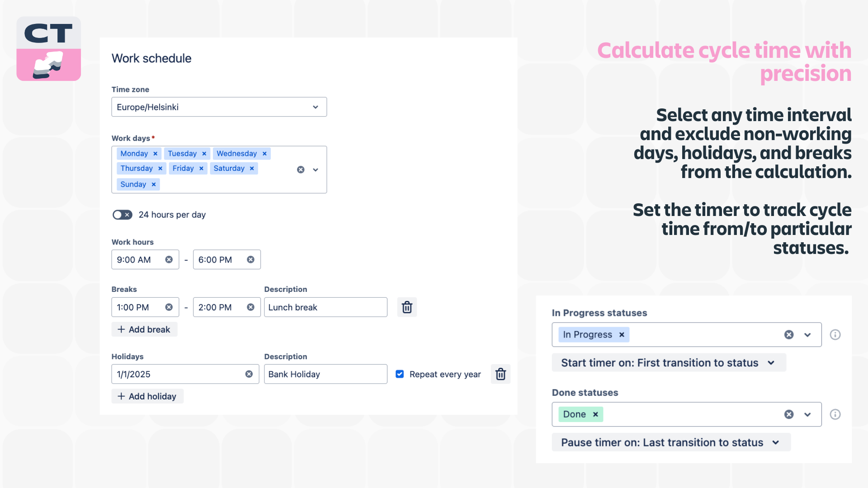Delete the Bank Holiday entry
Image resolution: width=868 pixels, height=488 pixels.
click(x=500, y=374)
